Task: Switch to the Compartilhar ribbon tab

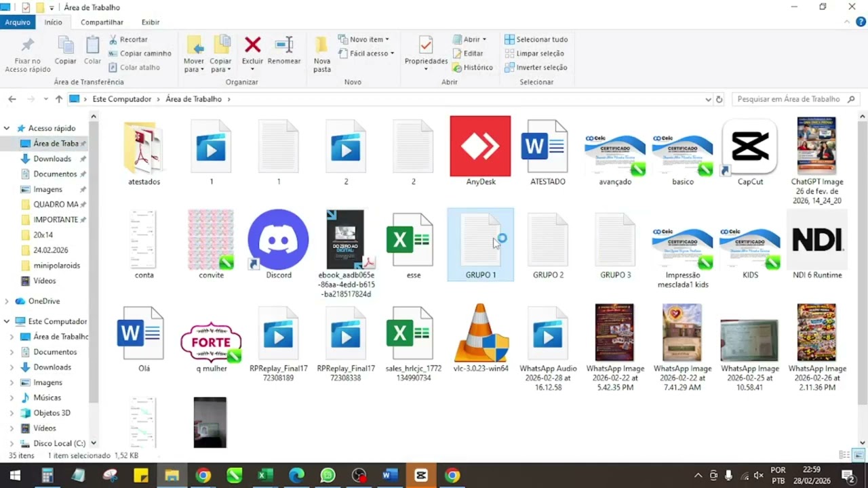Action: (102, 22)
